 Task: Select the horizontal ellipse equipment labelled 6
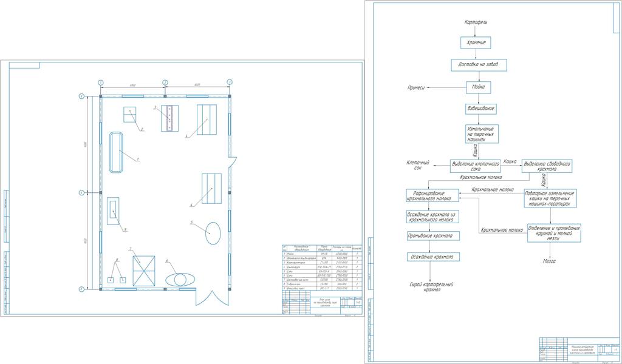pos(180,279)
